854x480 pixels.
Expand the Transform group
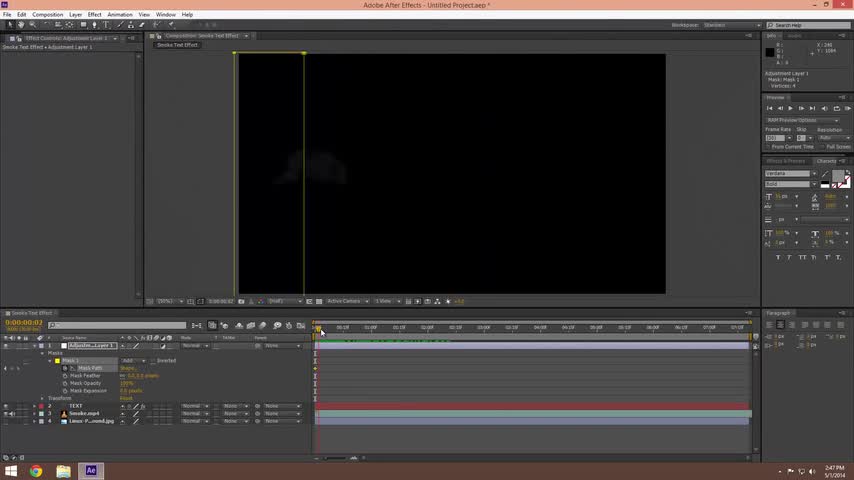tap(42, 398)
